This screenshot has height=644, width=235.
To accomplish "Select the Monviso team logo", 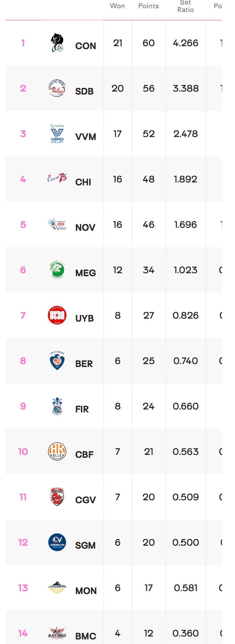I will (x=57, y=587).
